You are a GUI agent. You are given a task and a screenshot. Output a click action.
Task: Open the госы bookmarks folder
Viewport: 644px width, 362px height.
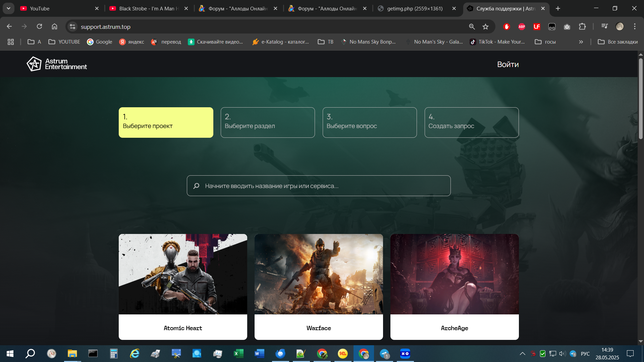(x=545, y=42)
